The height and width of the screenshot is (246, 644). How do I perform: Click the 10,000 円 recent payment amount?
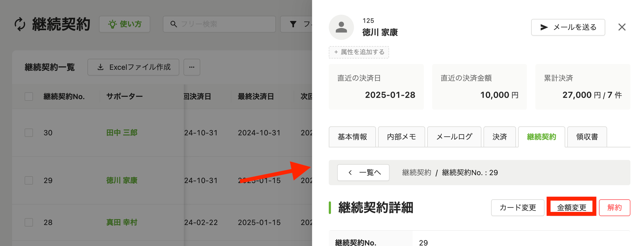click(x=499, y=95)
